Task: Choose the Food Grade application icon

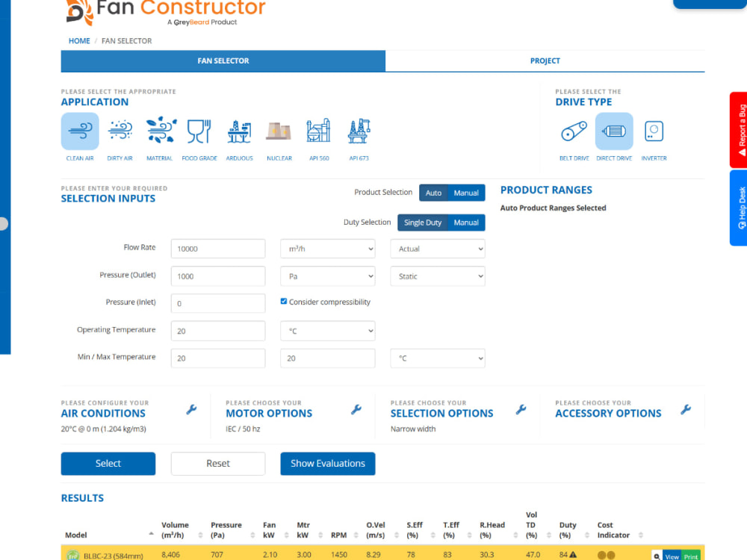Action: point(199,131)
